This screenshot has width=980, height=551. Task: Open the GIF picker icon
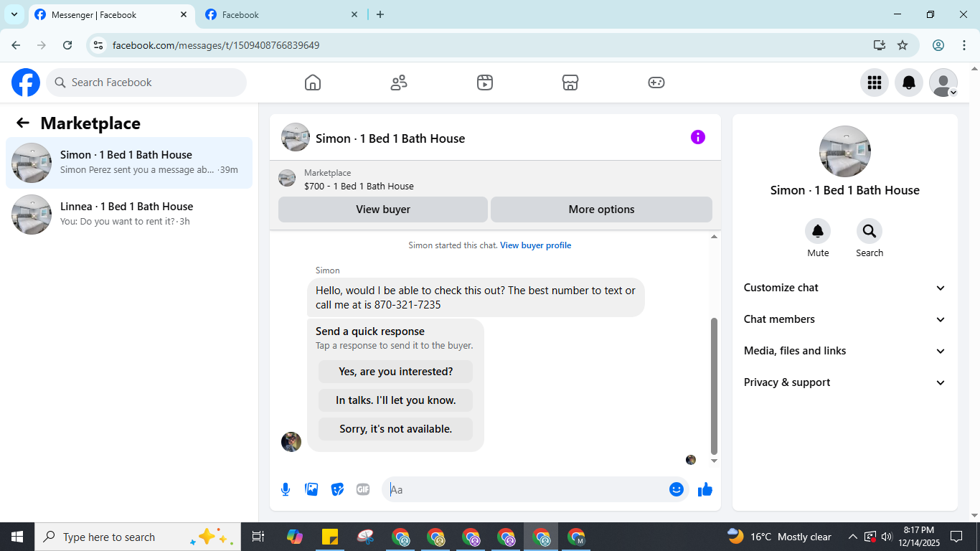pos(363,489)
